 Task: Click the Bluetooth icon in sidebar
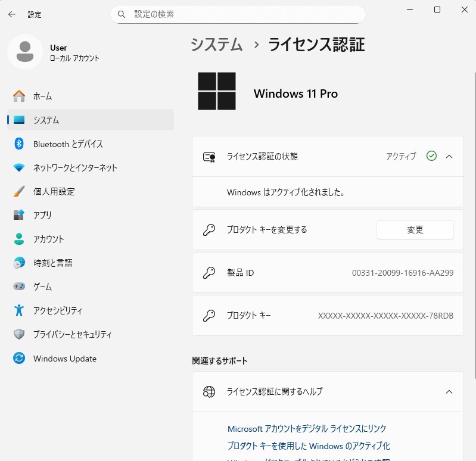(19, 144)
